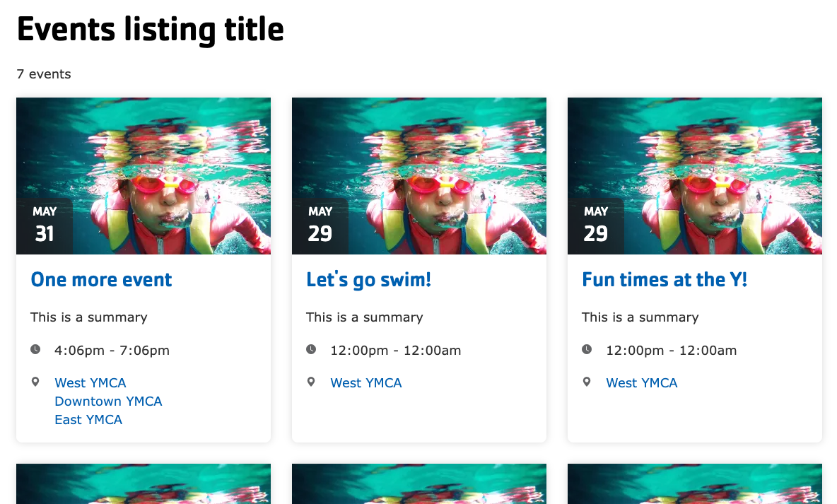
Task: Open the Fun times at the Y! link
Action: pos(665,280)
